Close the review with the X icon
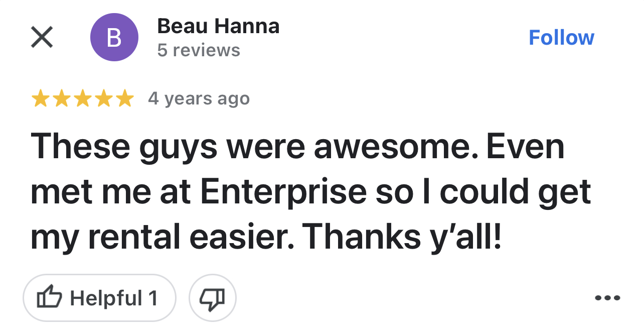The width and height of the screenshot is (644, 332). [42, 37]
